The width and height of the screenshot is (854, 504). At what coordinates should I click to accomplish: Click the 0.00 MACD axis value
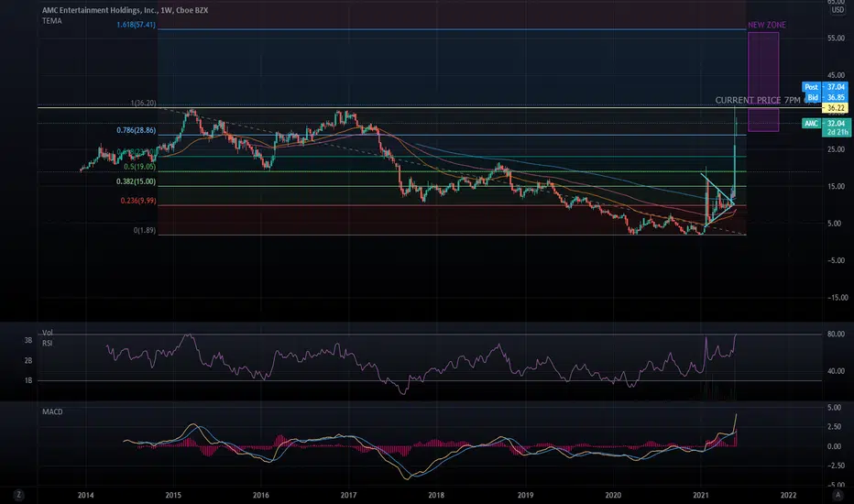pos(835,445)
